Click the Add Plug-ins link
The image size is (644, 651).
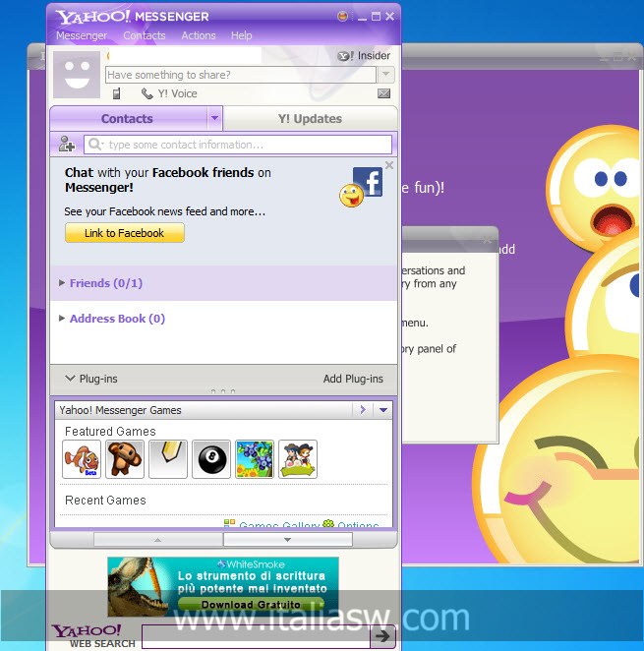[353, 379]
